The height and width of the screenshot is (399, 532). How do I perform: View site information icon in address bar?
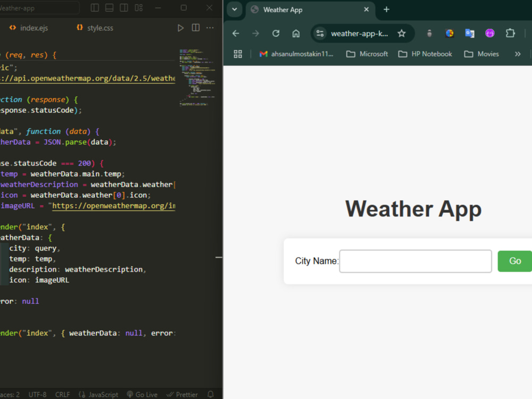point(320,33)
